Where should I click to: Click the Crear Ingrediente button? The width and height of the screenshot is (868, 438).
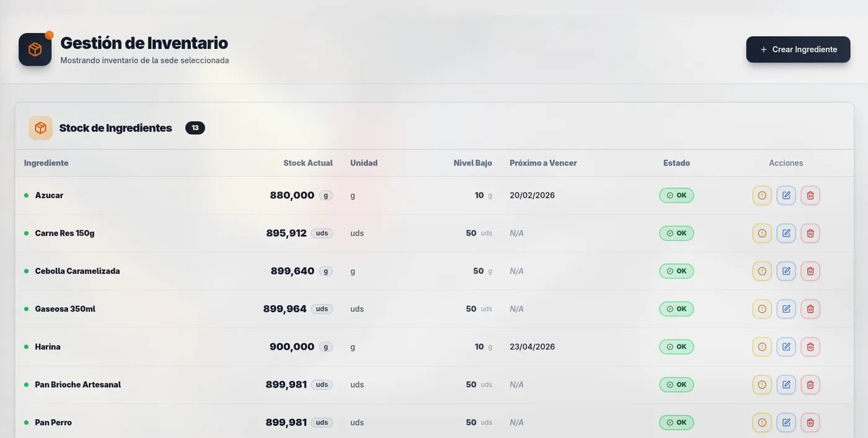click(798, 50)
